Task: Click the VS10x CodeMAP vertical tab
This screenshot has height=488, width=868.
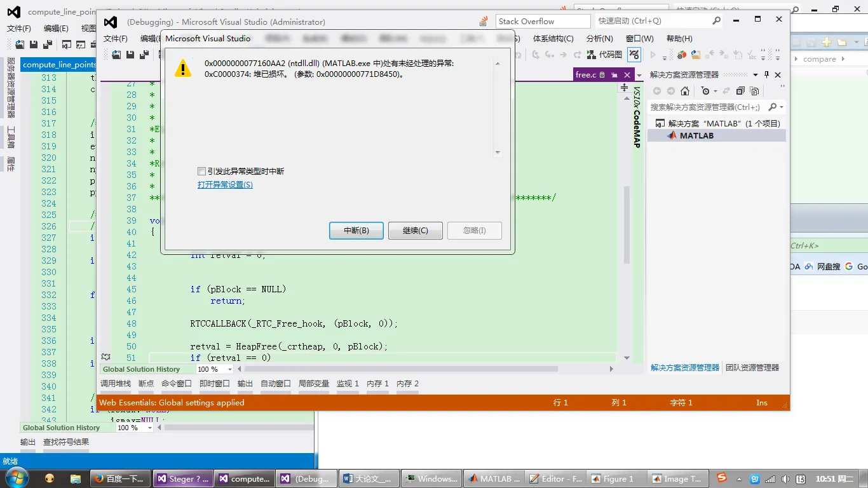Action: pos(637,118)
